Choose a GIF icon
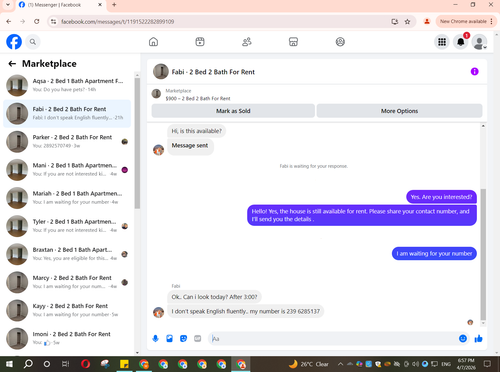The height and width of the screenshot is (372, 500). click(198, 339)
